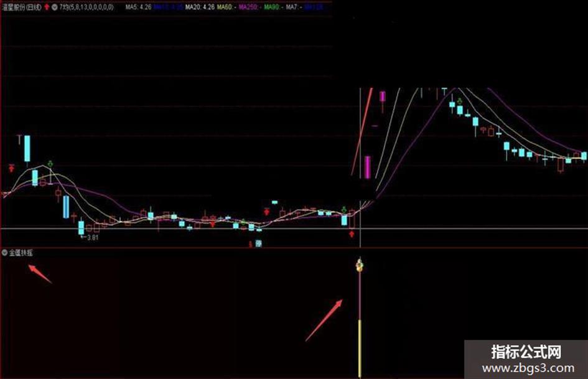Click the magenta MA250 label

(250, 7)
